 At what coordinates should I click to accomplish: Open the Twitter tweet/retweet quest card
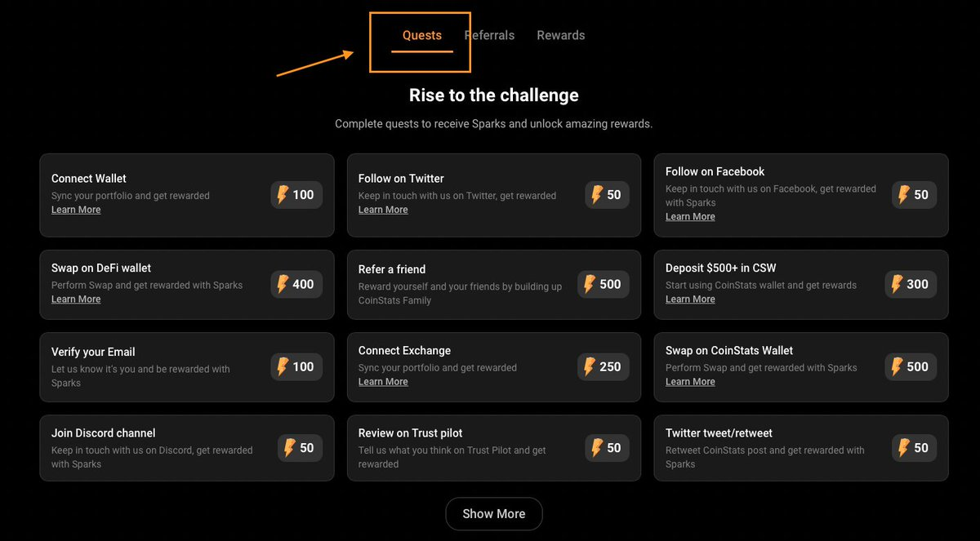tap(801, 448)
